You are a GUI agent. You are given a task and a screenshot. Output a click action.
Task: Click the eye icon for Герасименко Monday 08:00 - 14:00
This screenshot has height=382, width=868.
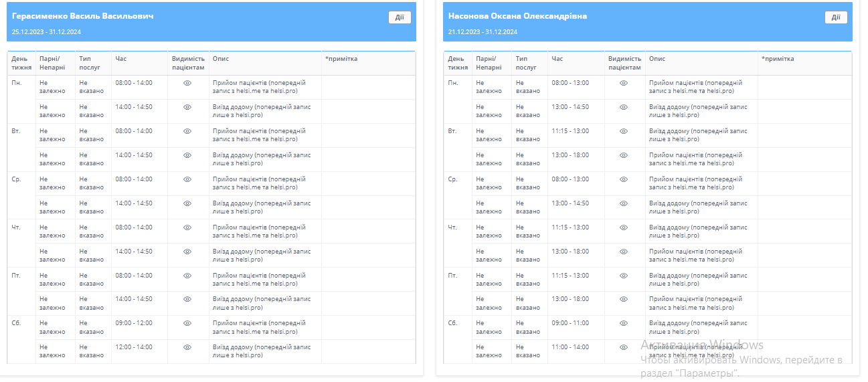(187, 83)
